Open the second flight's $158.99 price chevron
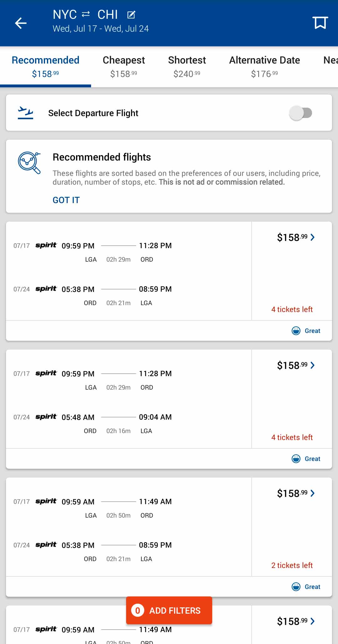The image size is (338, 644). click(312, 365)
